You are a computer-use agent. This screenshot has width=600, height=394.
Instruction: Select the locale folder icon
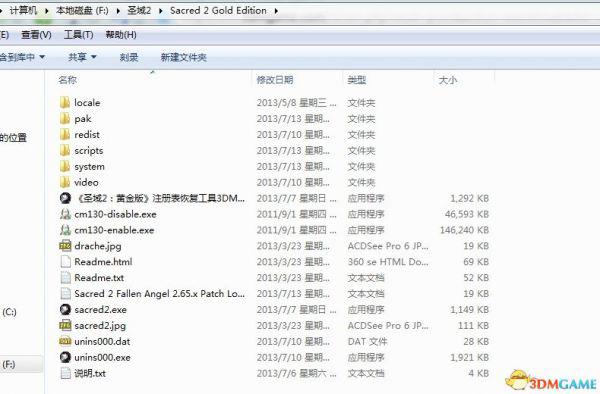[65, 102]
